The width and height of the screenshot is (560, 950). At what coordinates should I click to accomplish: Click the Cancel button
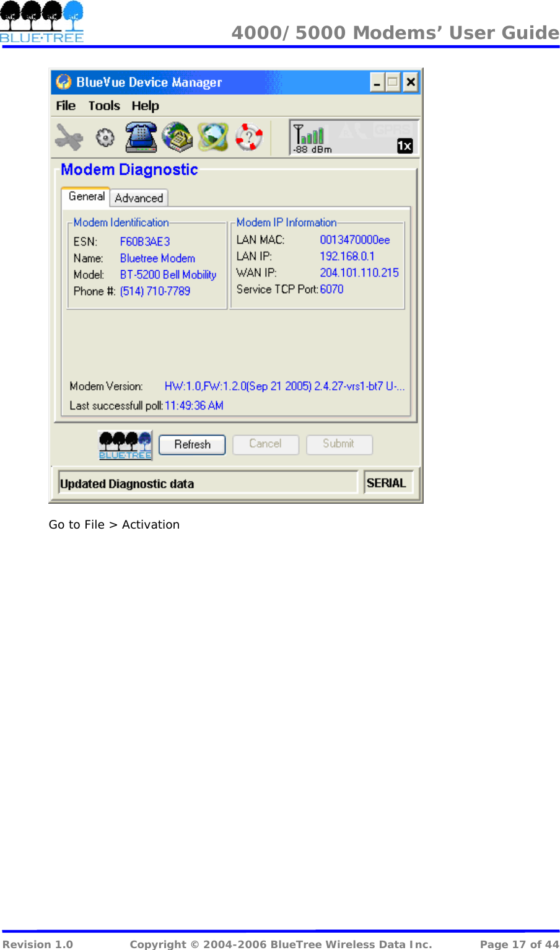click(x=265, y=444)
